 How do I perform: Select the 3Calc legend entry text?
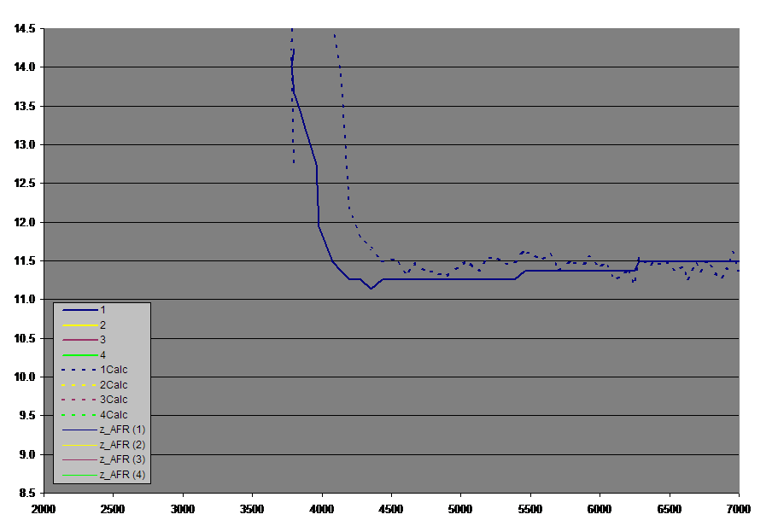pyautogui.click(x=114, y=400)
